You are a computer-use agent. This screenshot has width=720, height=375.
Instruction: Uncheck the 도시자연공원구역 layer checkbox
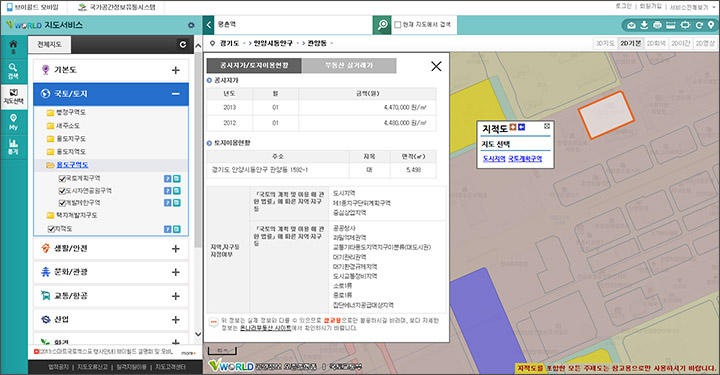[x=62, y=190]
